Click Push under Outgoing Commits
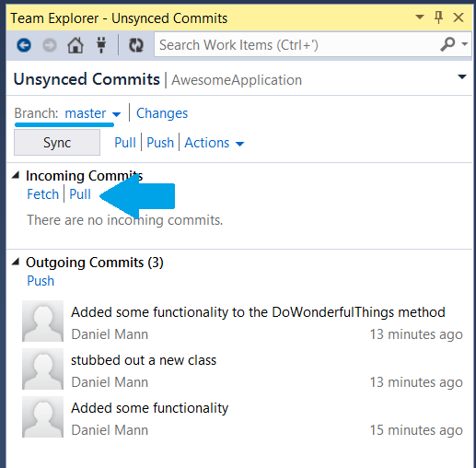The image size is (476, 468). (41, 281)
